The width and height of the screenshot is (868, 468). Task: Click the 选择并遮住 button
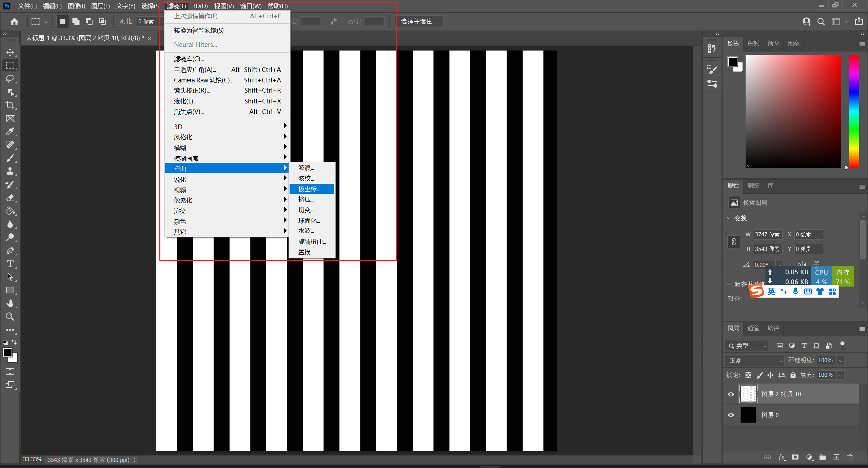[x=419, y=21]
